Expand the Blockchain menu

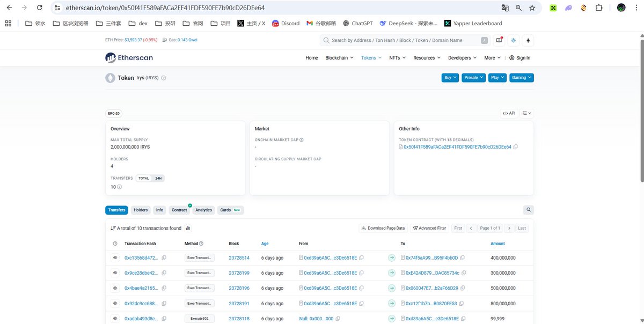340,58
